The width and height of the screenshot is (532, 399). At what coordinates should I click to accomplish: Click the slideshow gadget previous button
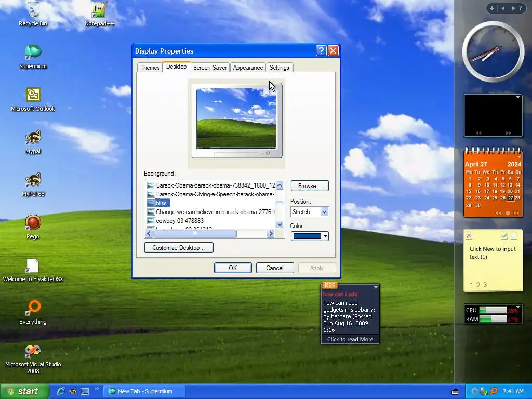pos(478,133)
